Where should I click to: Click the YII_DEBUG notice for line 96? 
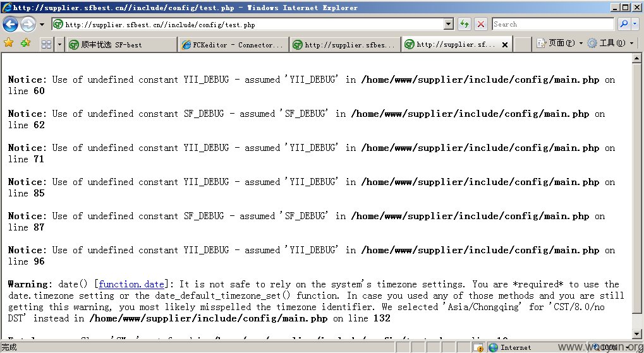312,255
